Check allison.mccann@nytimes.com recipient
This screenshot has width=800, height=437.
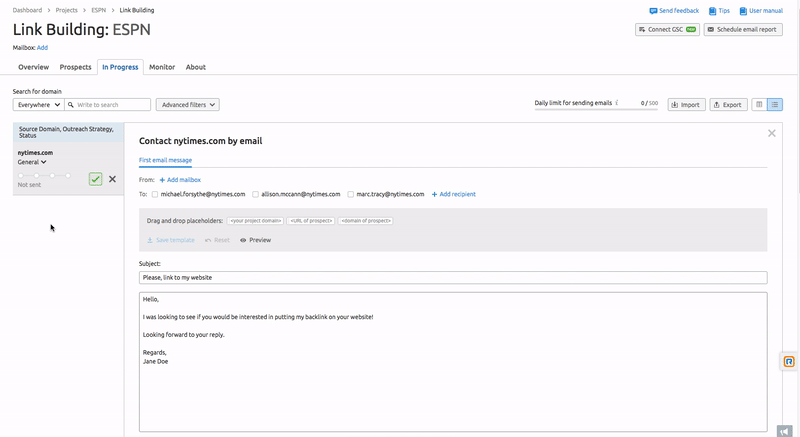point(256,194)
